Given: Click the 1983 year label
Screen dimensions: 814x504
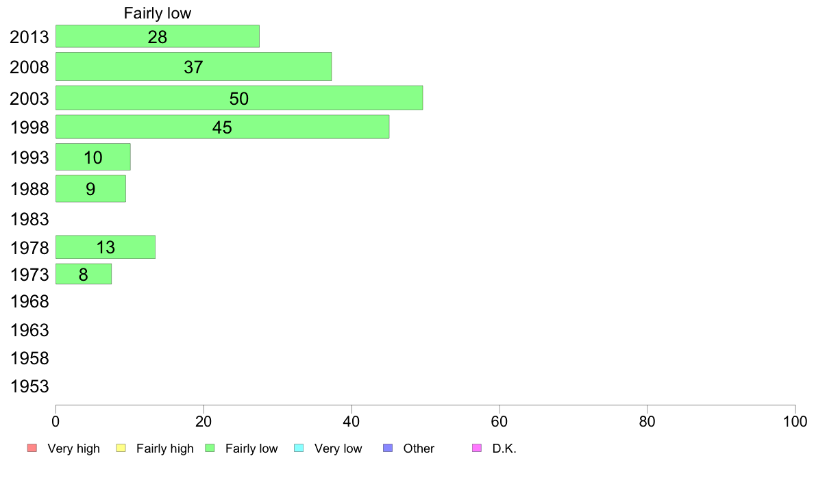Looking at the screenshot, I should tap(29, 219).
